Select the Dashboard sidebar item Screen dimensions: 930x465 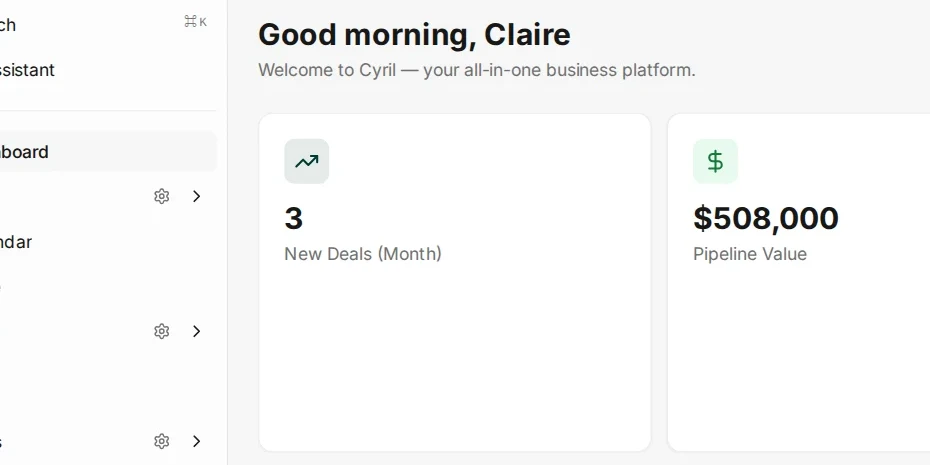[108, 152]
